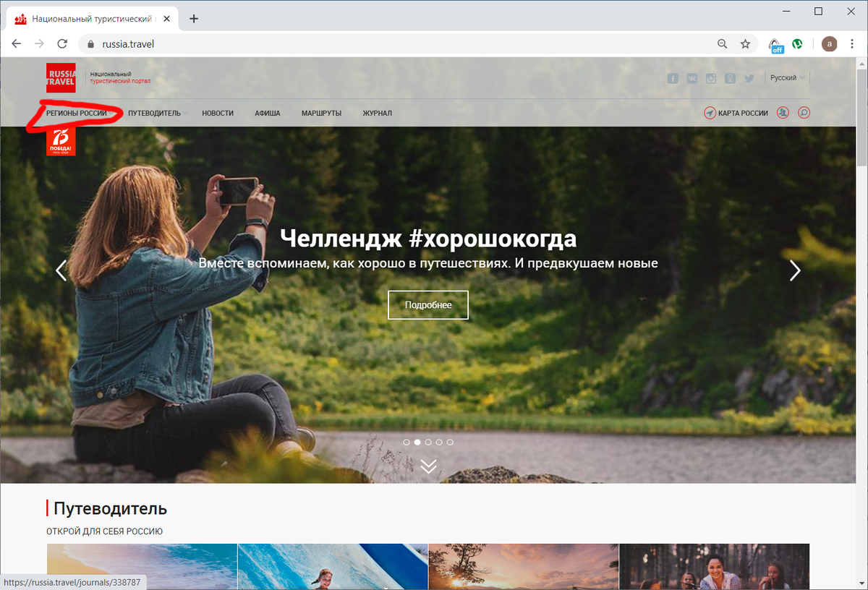Viewport: 868px width, 590px height.
Task: Click the double-chevron scroll down arrow
Action: point(428,466)
